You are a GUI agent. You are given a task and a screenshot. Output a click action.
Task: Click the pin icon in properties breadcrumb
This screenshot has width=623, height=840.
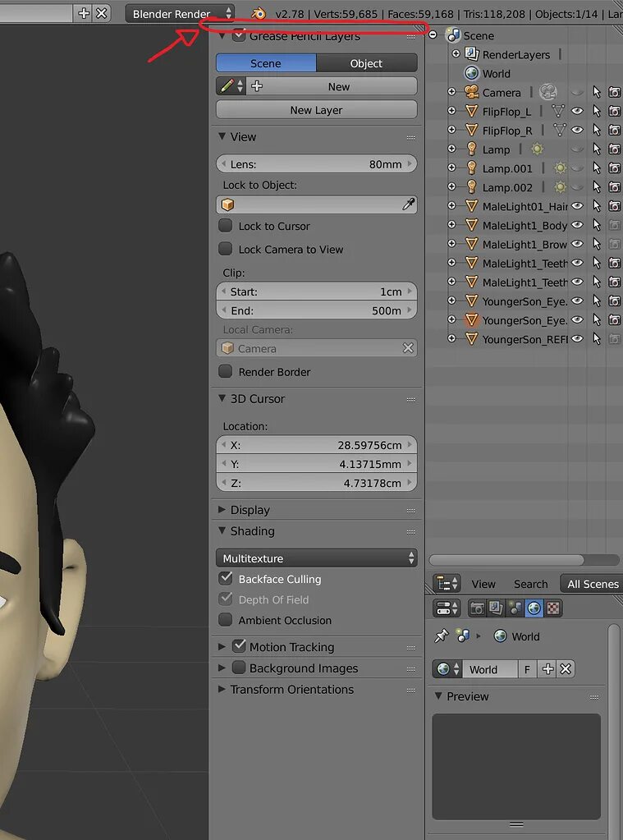click(442, 636)
